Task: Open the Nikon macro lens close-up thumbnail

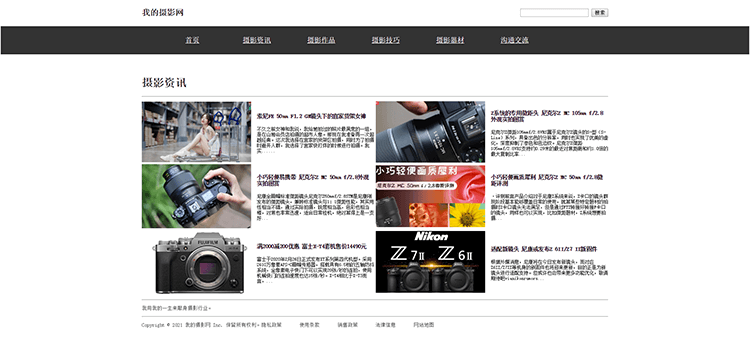Action: [430, 132]
